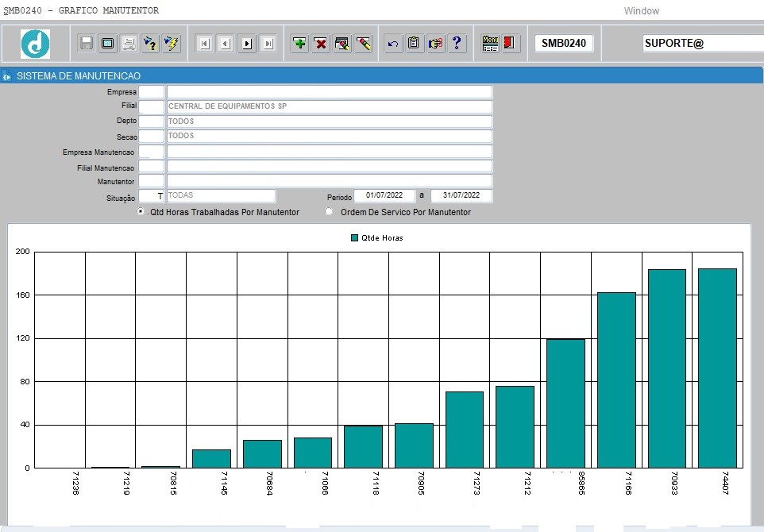Click the Print toolbar icon
Image resolution: width=764 pixels, height=532 pixels.
129,44
